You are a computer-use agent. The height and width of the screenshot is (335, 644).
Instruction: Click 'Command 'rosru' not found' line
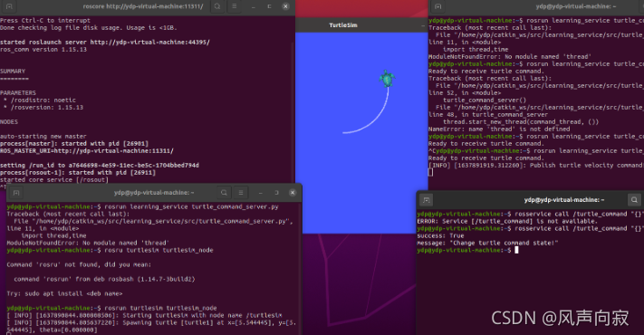(x=79, y=264)
